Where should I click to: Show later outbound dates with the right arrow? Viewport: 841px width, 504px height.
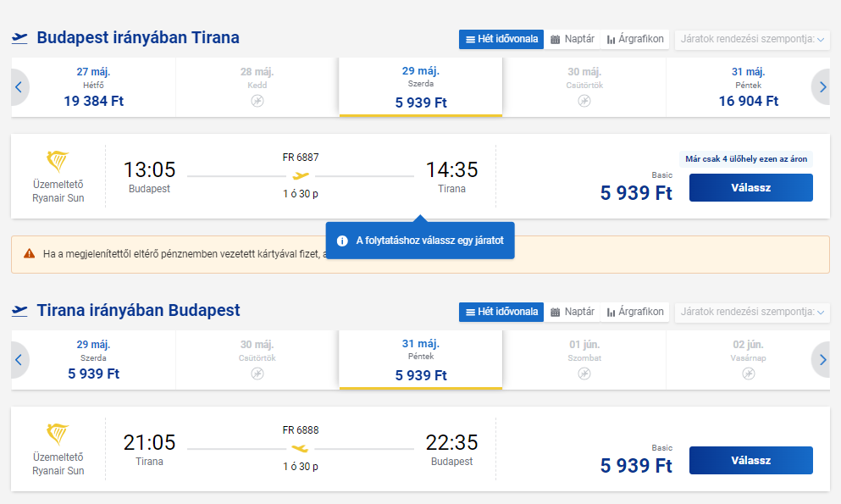pyautogui.click(x=822, y=87)
